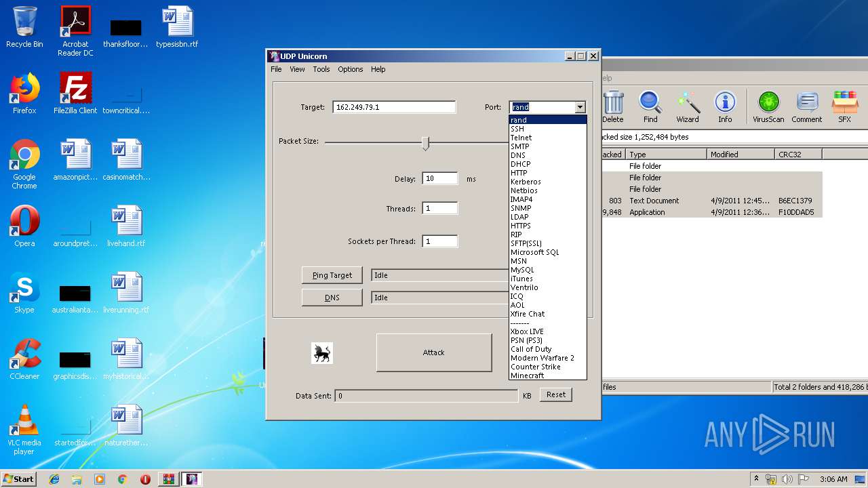
Task: Open FileZilla Client shortcut
Action: click(x=75, y=94)
